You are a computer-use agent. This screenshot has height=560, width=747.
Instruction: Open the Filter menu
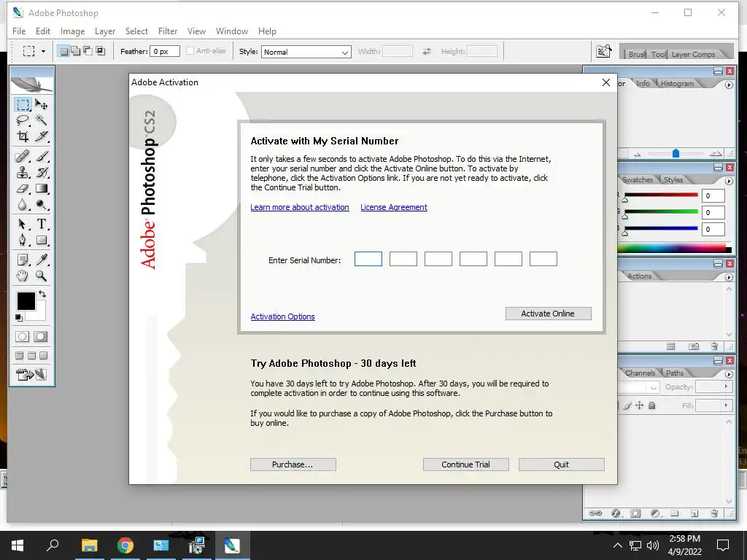pos(168,31)
